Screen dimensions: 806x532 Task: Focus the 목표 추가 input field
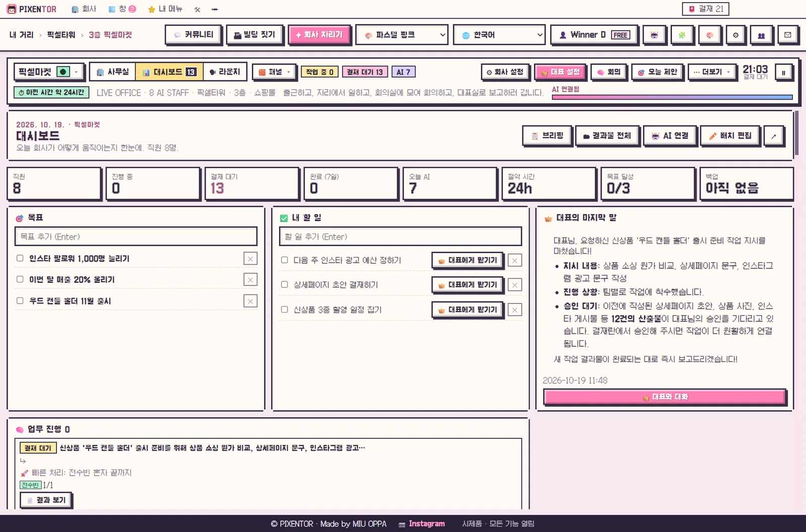pyautogui.click(x=136, y=237)
